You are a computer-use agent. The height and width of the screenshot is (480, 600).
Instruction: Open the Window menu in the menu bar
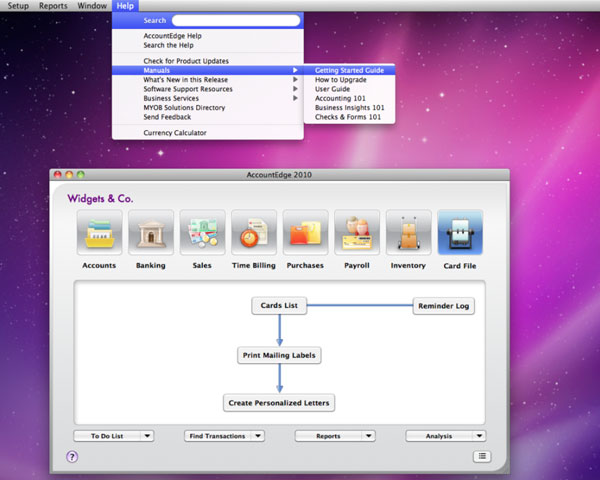92,6
